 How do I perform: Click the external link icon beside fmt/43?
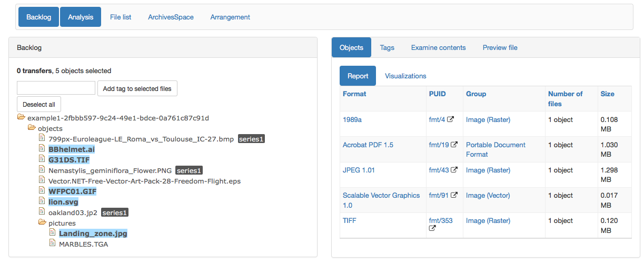coord(454,170)
